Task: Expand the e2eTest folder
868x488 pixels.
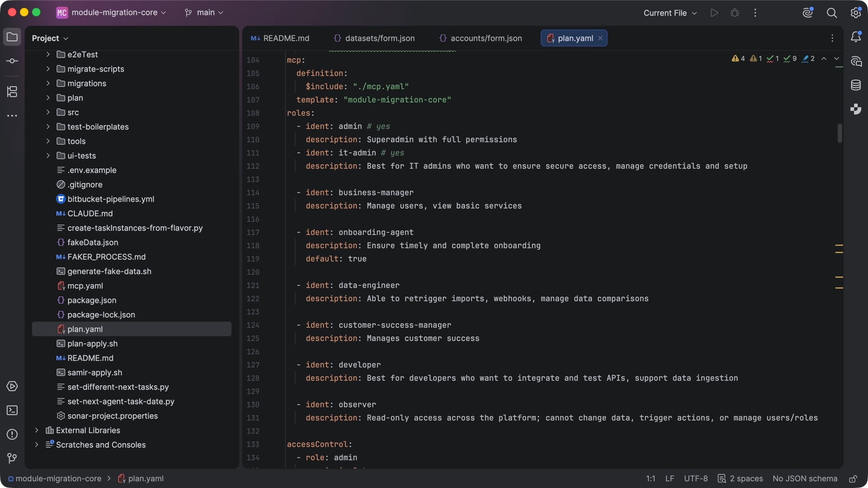Action: [x=48, y=55]
